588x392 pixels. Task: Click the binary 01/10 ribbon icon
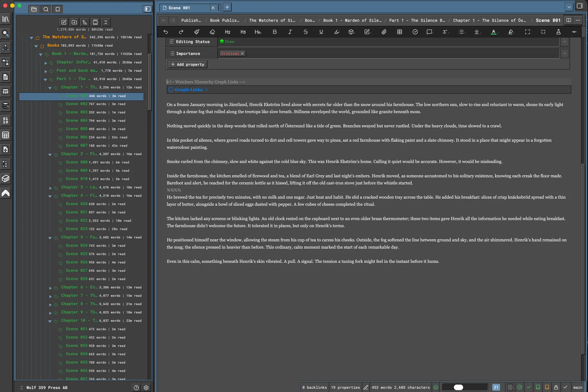pos(6,120)
